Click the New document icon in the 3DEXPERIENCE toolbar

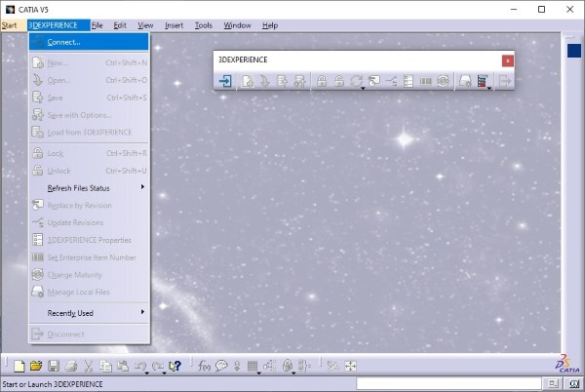(x=248, y=81)
